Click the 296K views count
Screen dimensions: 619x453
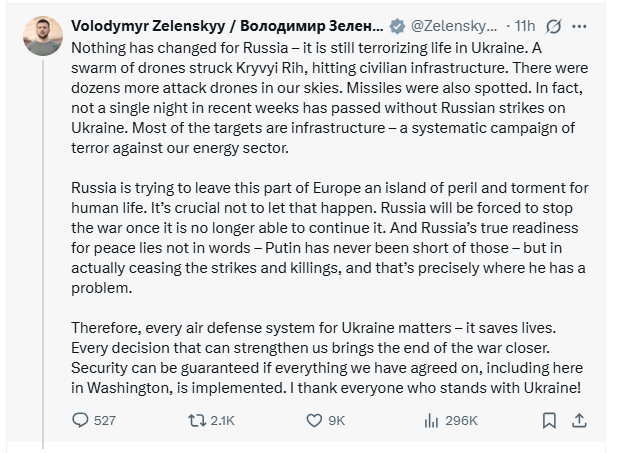(461, 421)
